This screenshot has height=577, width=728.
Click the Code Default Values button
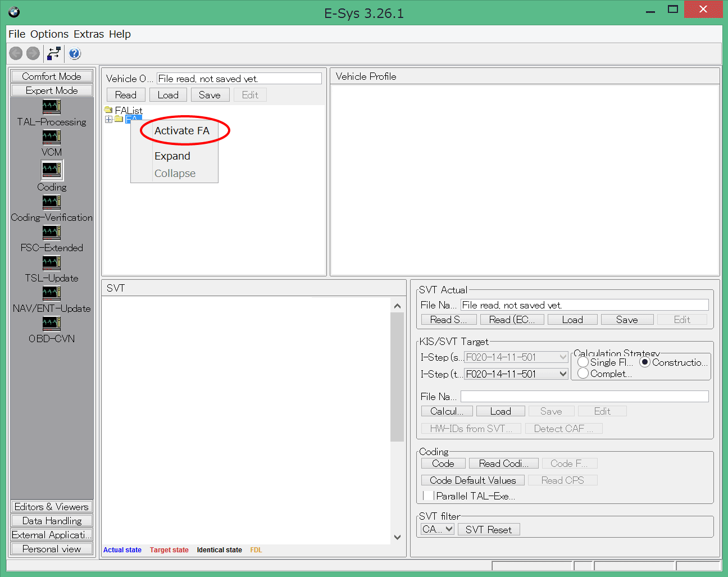(473, 480)
